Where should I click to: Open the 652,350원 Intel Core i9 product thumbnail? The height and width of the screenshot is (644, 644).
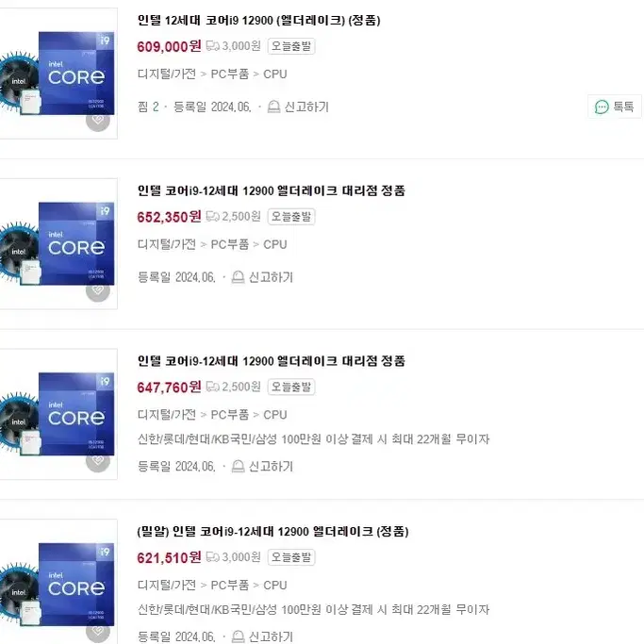[58, 244]
